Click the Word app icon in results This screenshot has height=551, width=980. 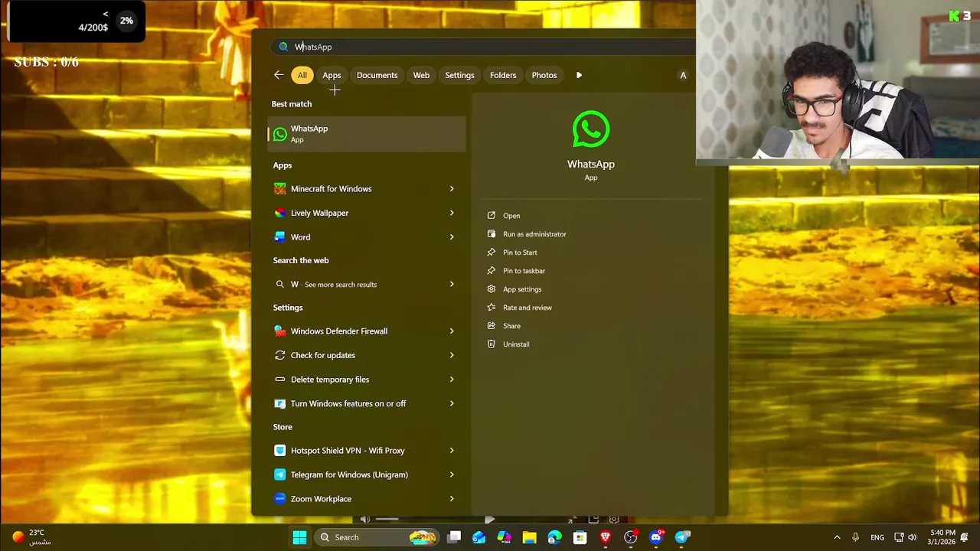[279, 237]
